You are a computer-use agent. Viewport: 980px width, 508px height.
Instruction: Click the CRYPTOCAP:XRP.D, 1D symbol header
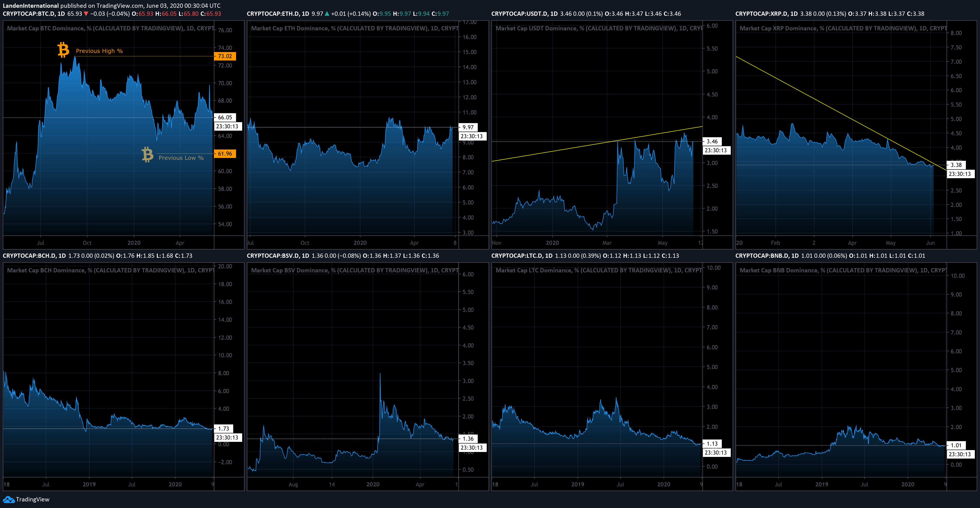pyautogui.click(x=767, y=14)
